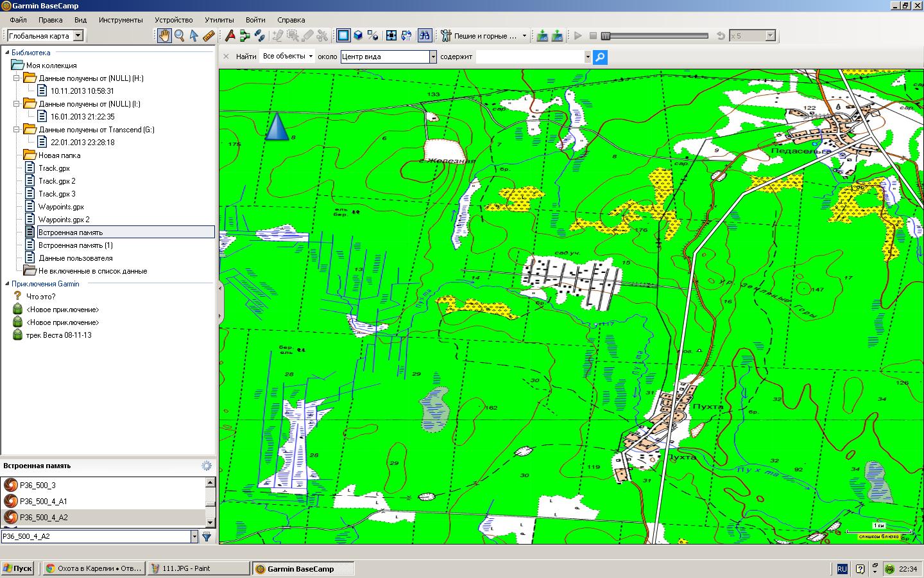This screenshot has width=924, height=578.
Task: Expand the activity profile dropdown
Action: (x=524, y=36)
